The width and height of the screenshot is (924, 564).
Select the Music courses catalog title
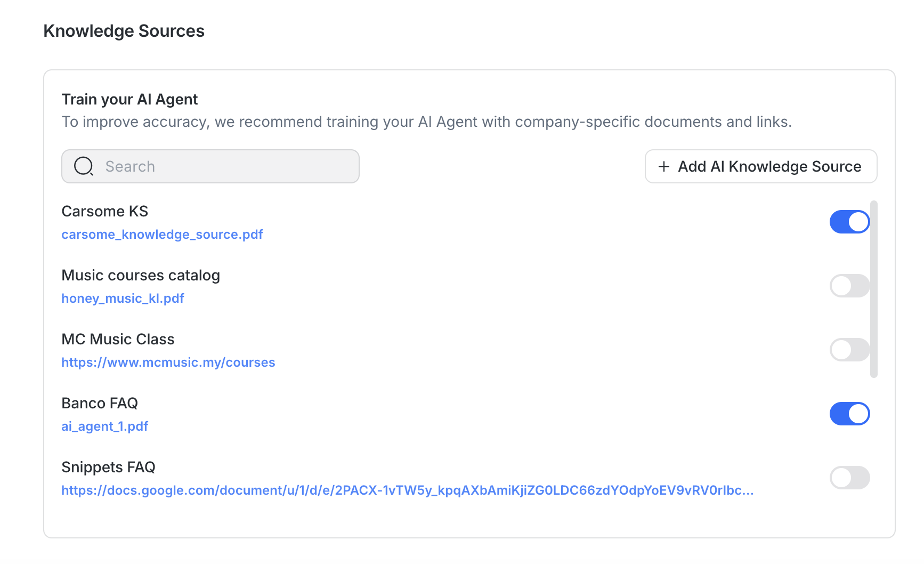point(141,275)
